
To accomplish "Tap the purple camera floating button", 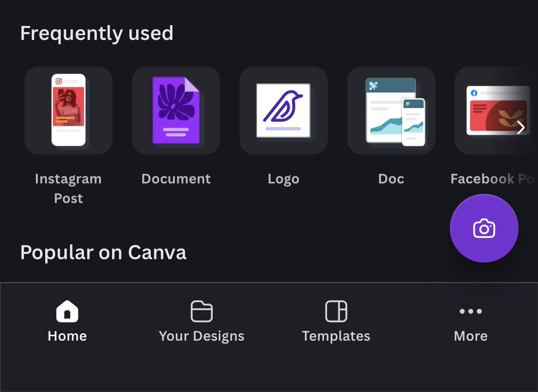I will tap(484, 228).
